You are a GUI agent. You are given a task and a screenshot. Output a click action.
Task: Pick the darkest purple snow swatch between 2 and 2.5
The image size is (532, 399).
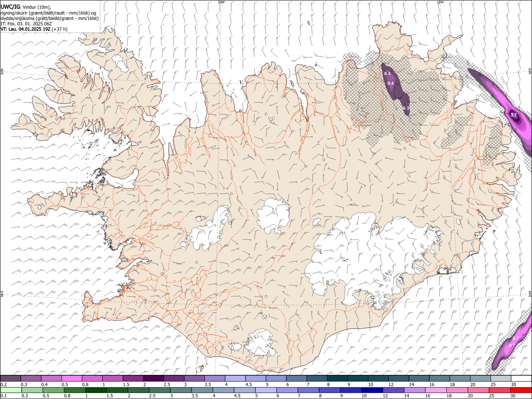click(153, 379)
